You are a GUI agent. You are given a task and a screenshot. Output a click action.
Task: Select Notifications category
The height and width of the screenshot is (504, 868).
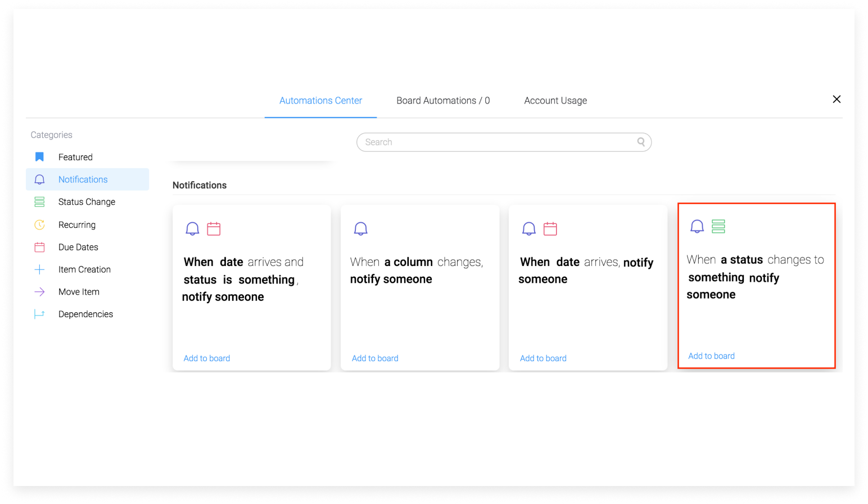pyautogui.click(x=87, y=179)
